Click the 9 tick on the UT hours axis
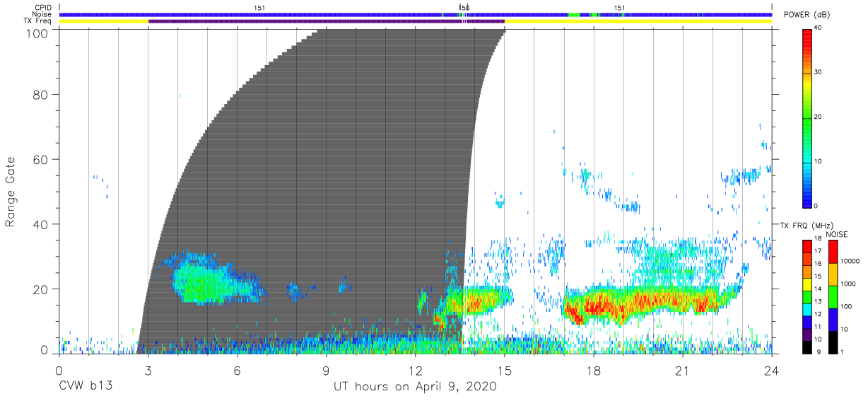The image size is (868, 401). pyautogui.click(x=327, y=371)
